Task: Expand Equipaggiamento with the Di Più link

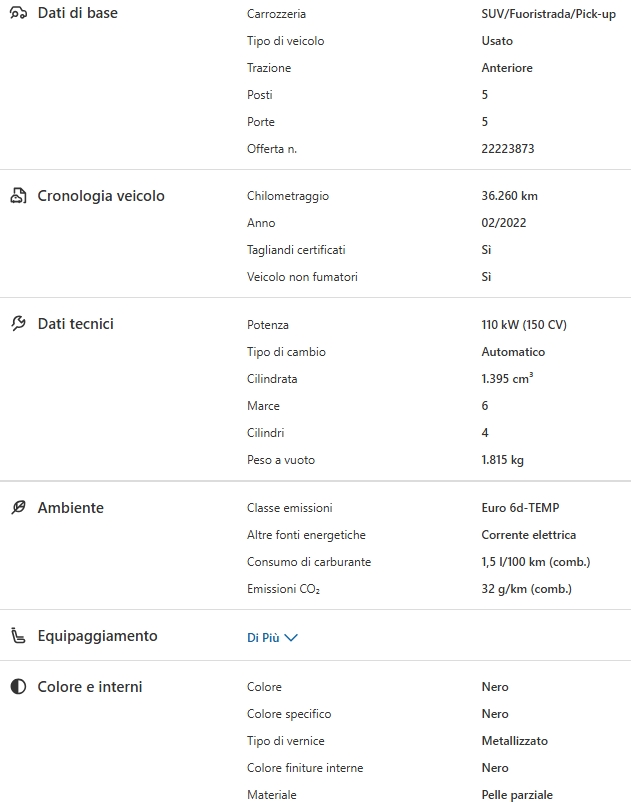Action: 263,638
